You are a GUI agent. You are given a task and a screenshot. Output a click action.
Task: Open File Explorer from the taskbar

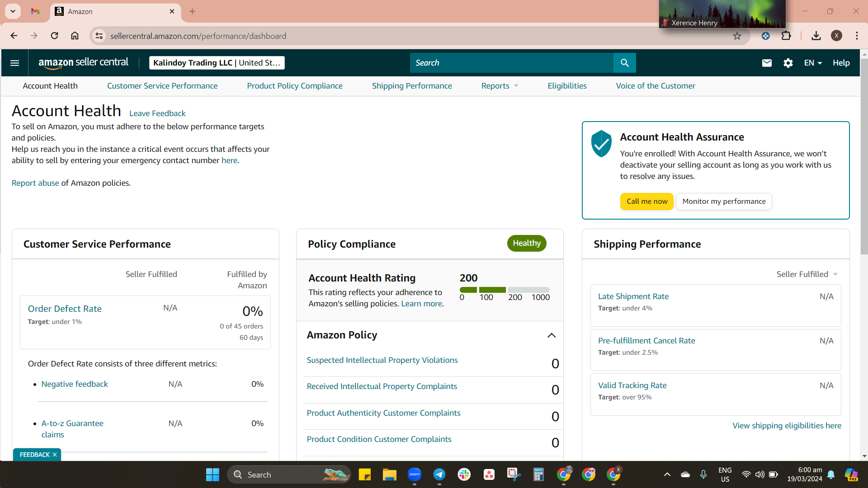(x=389, y=474)
